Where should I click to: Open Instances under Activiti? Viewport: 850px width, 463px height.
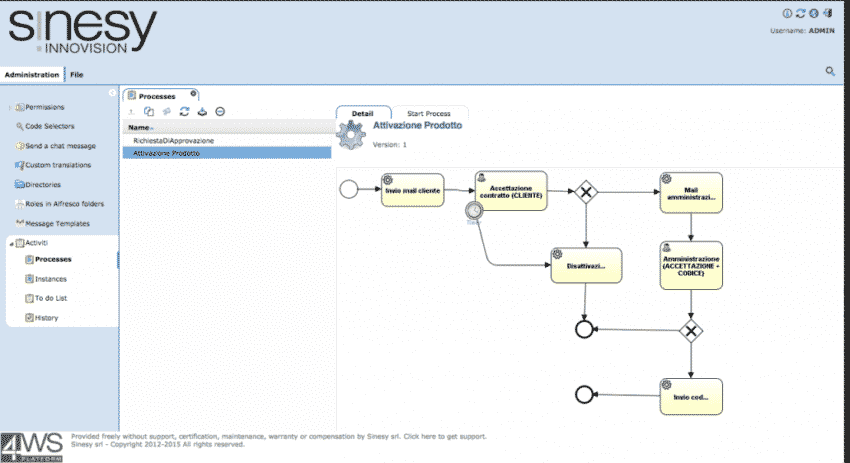[50, 279]
